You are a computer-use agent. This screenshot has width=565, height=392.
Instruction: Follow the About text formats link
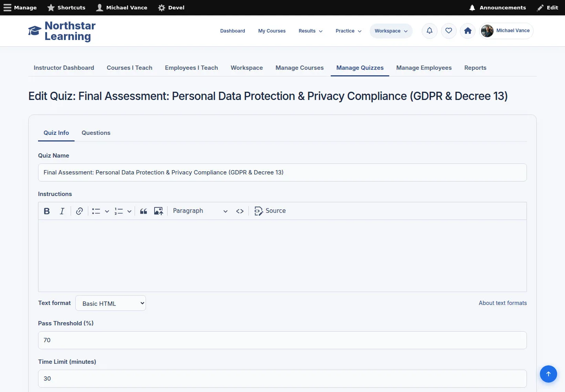pyautogui.click(x=503, y=303)
